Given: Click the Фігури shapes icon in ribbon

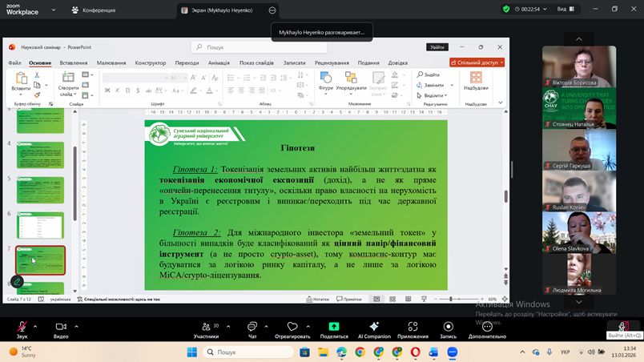Looking at the screenshot, I should pyautogui.click(x=325, y=80).
